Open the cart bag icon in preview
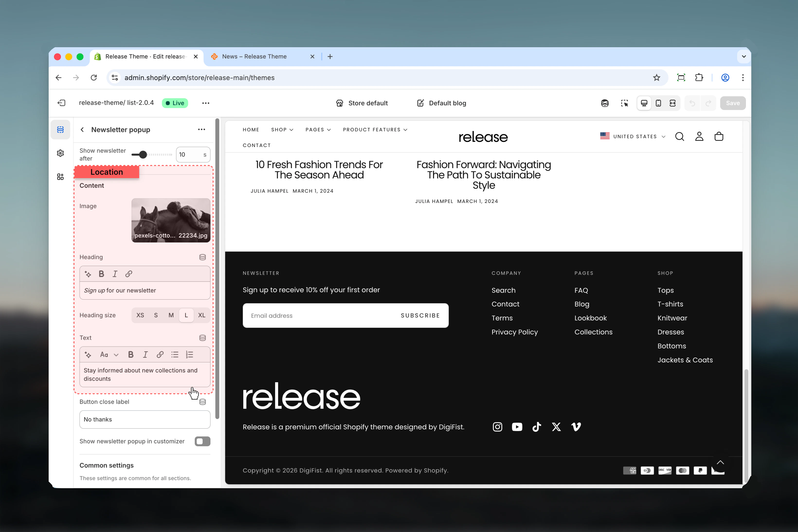Viewport: 798px width, 532px height. (719, 136)
